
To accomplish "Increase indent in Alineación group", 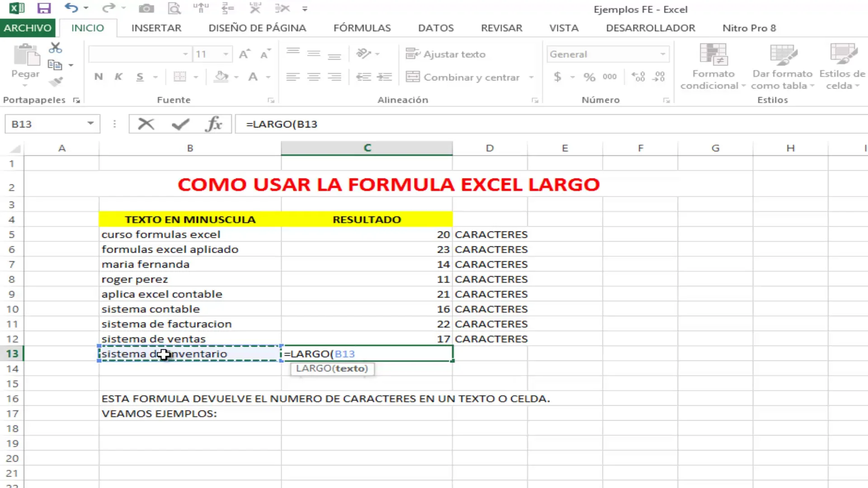I will (x=384, y=77).
